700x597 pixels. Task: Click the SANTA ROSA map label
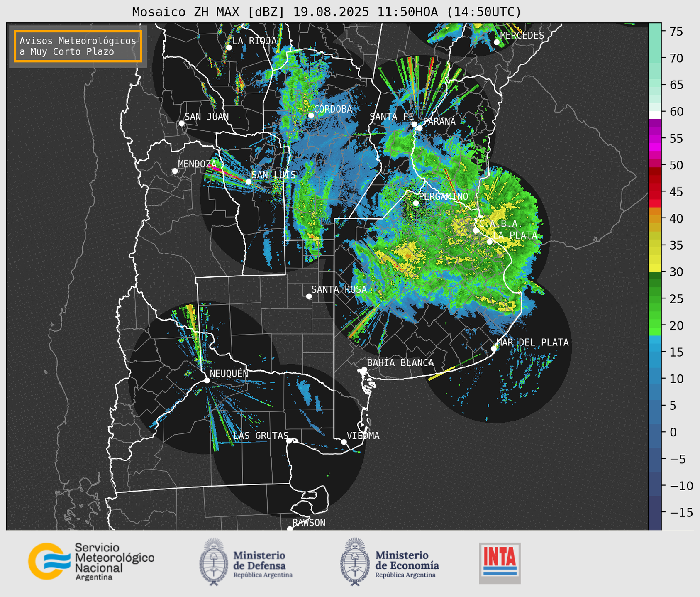tap(339, 289)
